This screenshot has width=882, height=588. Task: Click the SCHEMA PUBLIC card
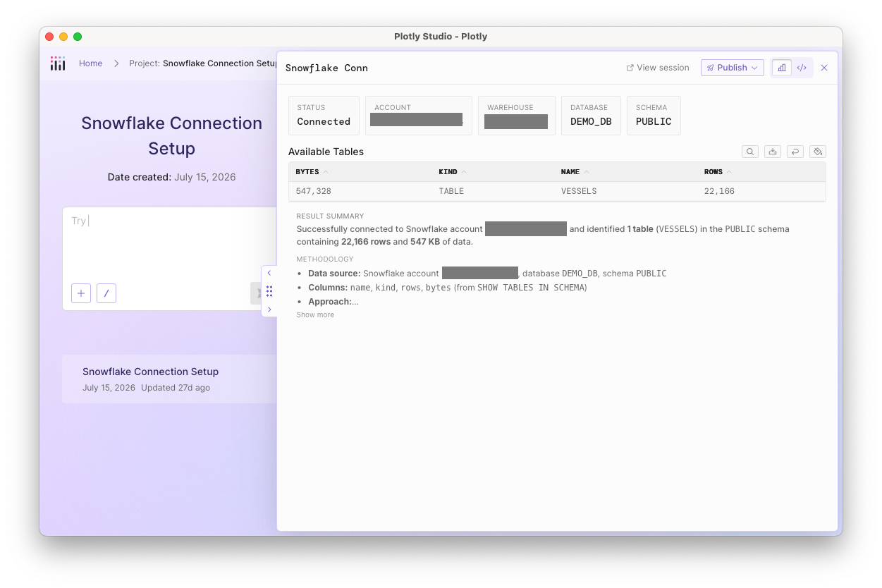tap(654, 116)
